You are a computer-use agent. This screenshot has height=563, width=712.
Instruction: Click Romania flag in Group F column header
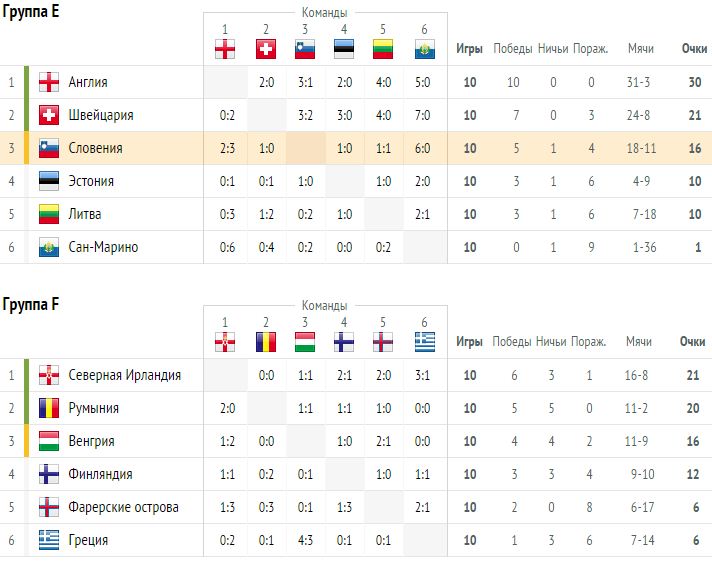pos(266,342)
